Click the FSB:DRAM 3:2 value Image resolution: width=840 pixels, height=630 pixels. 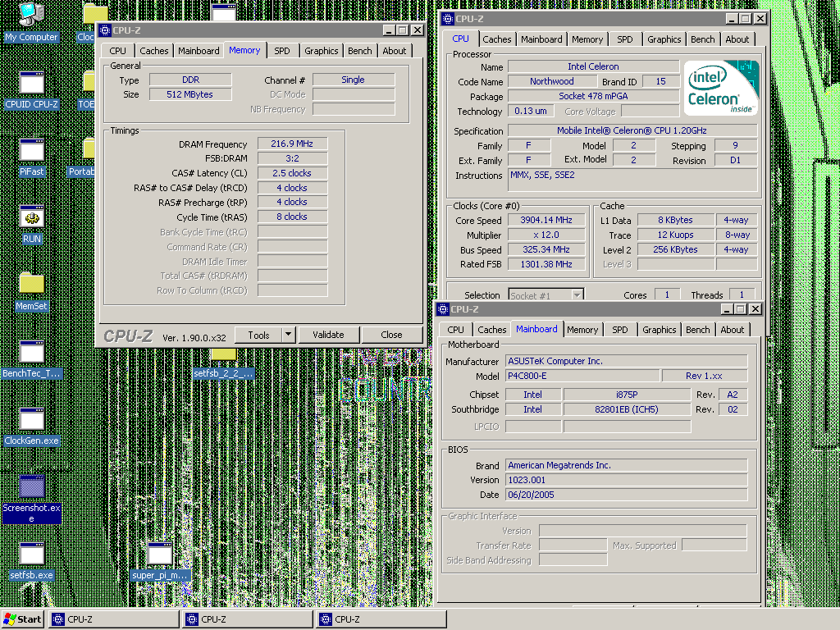click(x=292, y=158)
